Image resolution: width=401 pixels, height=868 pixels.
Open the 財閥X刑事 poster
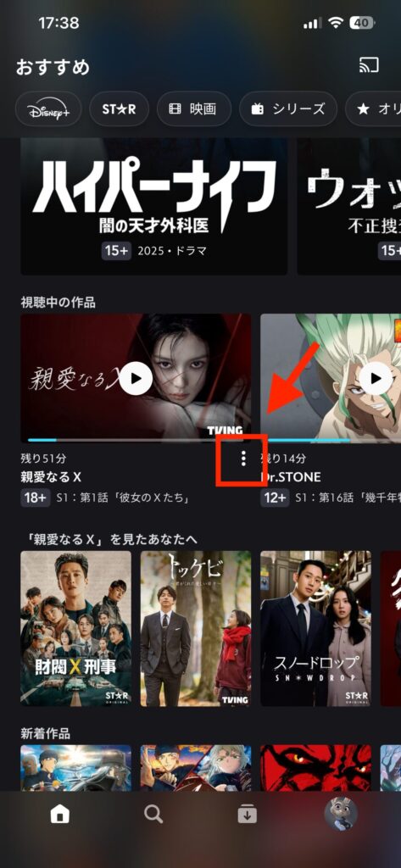click(76, 628)
